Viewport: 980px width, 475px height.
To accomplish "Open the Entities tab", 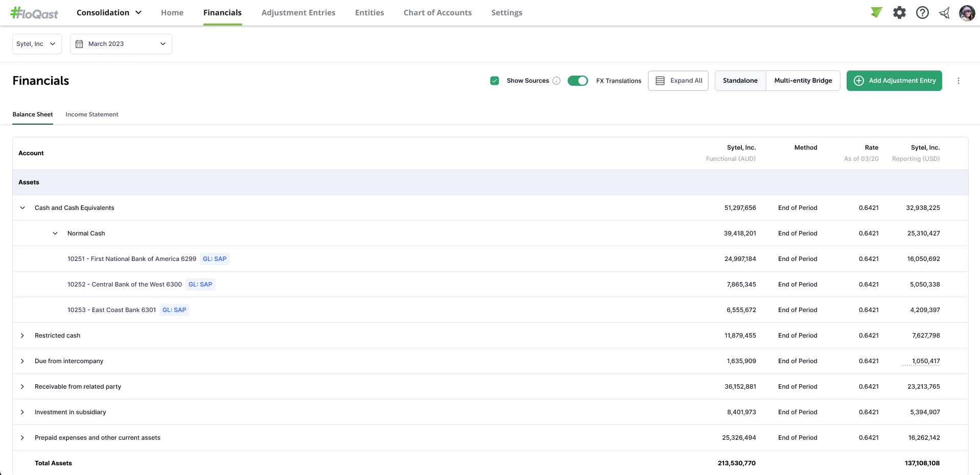I will click(369, 13).
